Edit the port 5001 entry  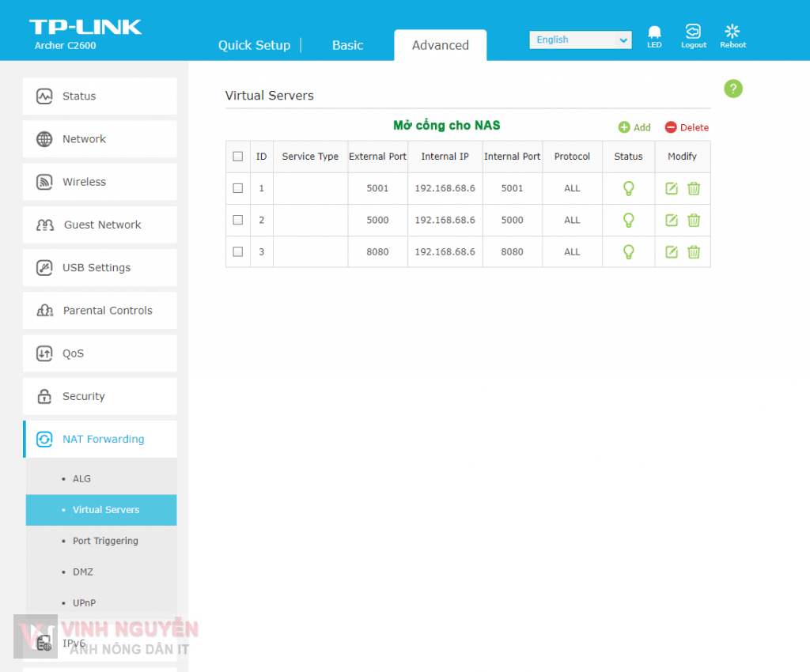coord(672,188)
